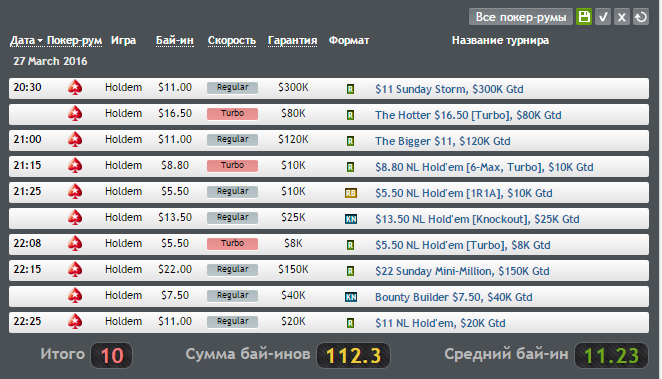Click the $16.50 buy-in cell
Screen dimensions: 662x379
(x=175, y=114)
